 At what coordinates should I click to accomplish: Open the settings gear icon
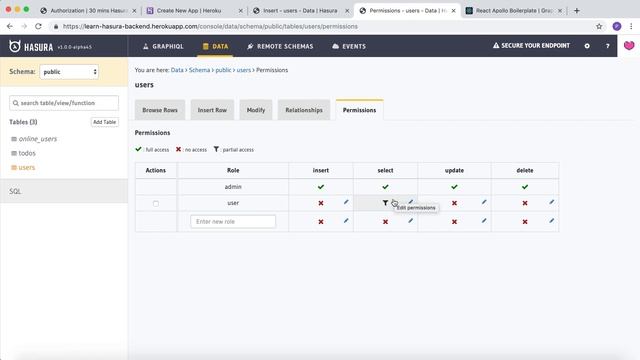(587, 46)
